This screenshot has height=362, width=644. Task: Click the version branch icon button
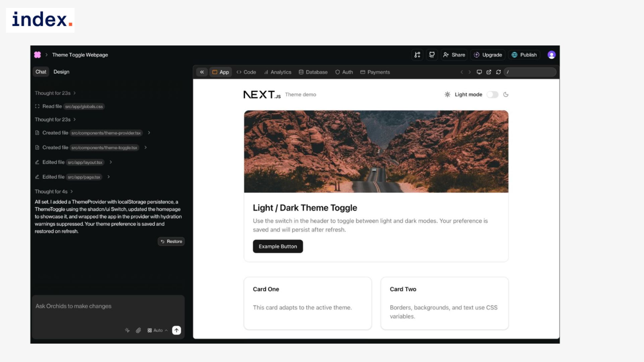(417, 55)
